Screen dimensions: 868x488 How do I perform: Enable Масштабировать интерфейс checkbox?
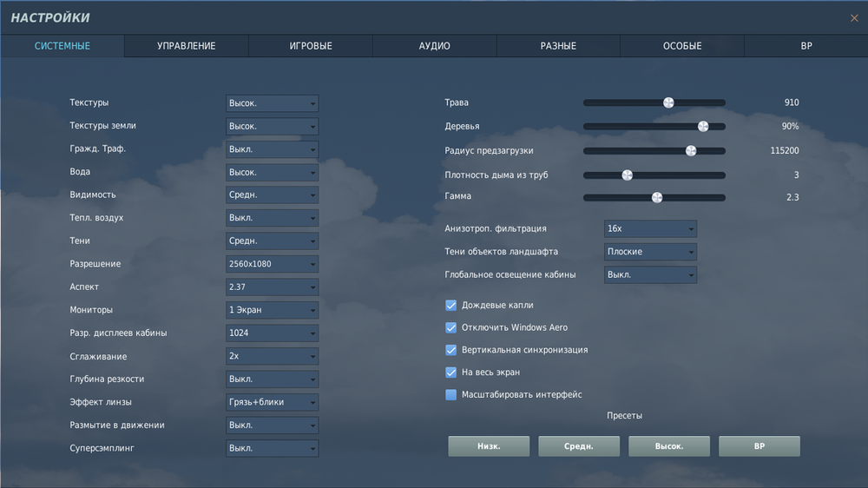(451, 394)
